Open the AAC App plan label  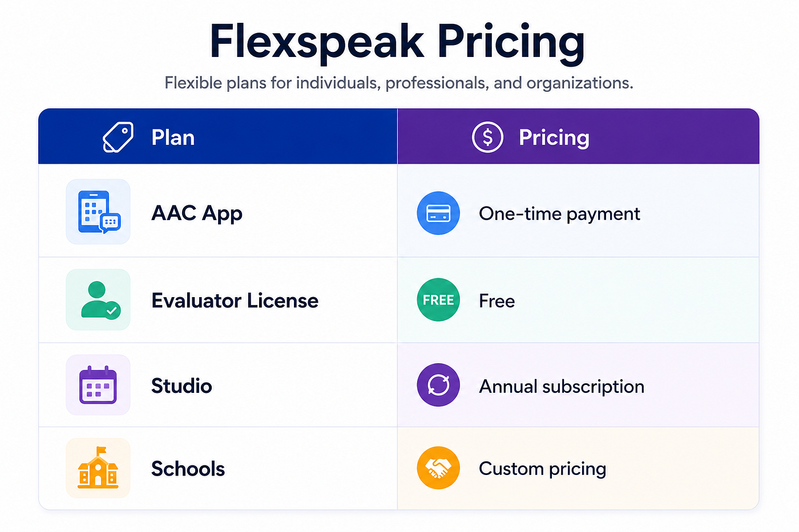click(x=197, y=213)
